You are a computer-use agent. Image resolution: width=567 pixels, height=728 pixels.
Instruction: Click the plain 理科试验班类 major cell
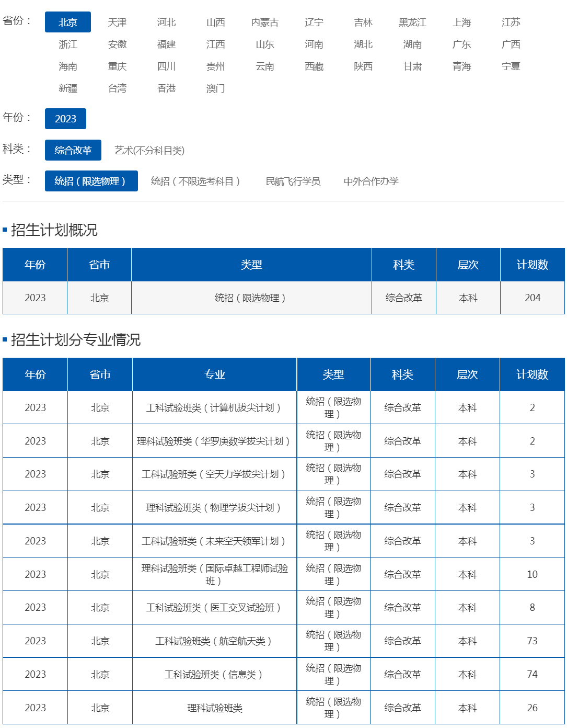(214, 708)
